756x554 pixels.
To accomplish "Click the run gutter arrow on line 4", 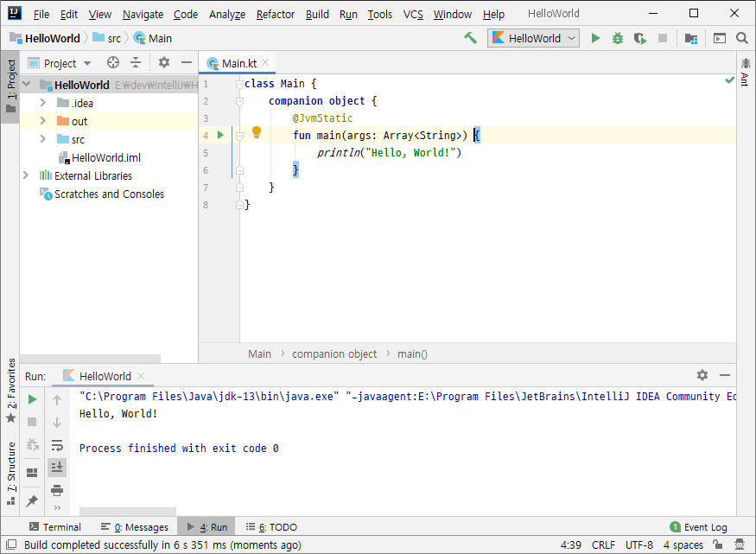I will click(x=220, y=135).
